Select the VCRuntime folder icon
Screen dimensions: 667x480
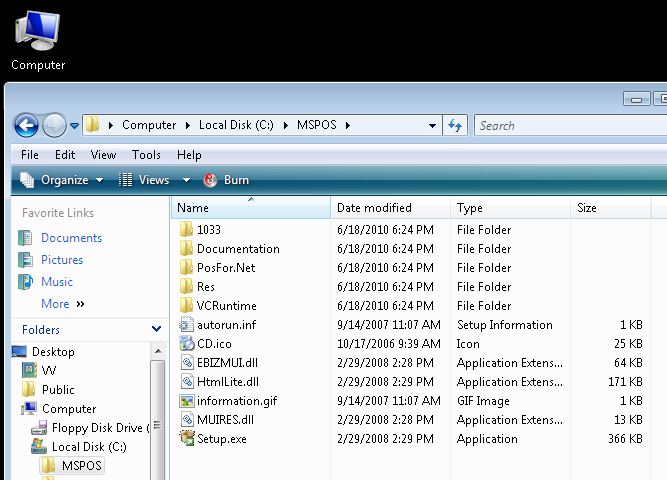(186, 306)
